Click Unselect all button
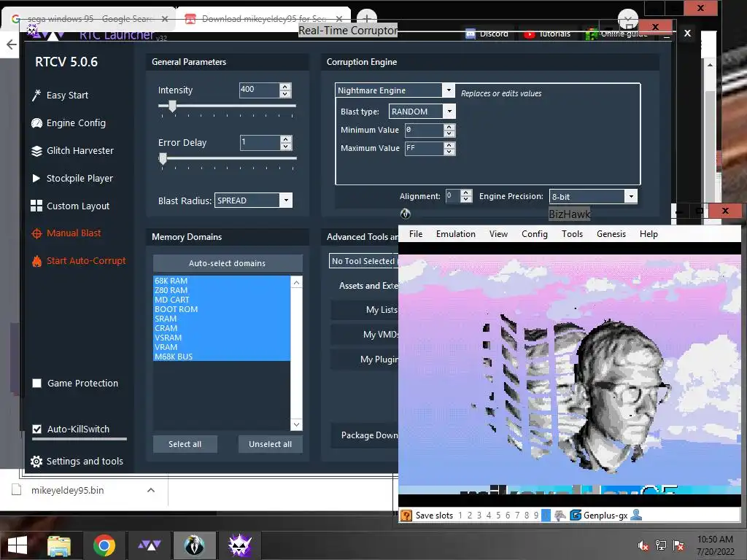The width and height of the screenshot is (747, 560). pyautogui.click(x=270, y=444)
